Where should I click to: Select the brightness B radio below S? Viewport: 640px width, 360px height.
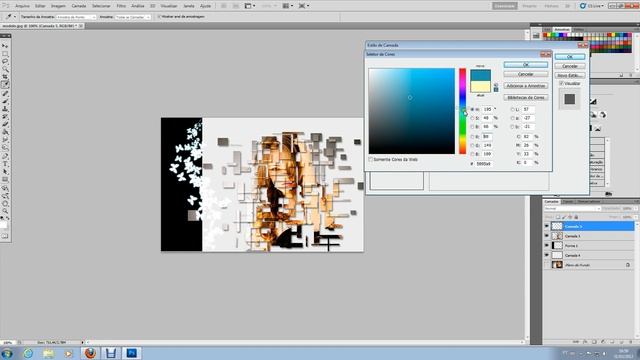tap(473, 127)
